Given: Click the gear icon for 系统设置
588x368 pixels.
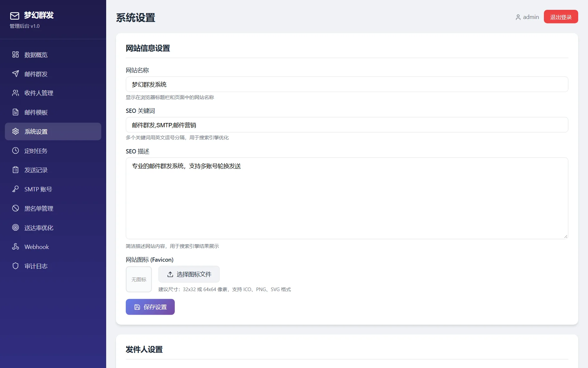Looking at the screenshot, I should click(15, 131).
